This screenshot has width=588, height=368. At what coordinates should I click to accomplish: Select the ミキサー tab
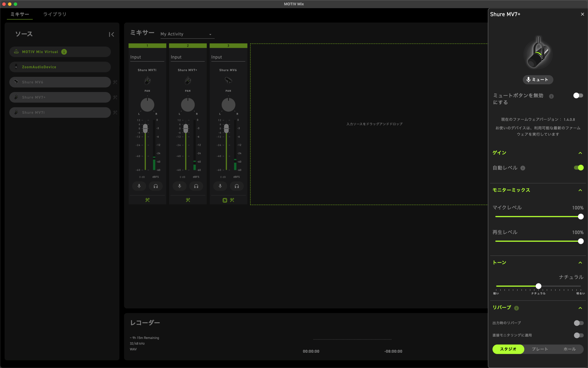(x=20, y=14)
